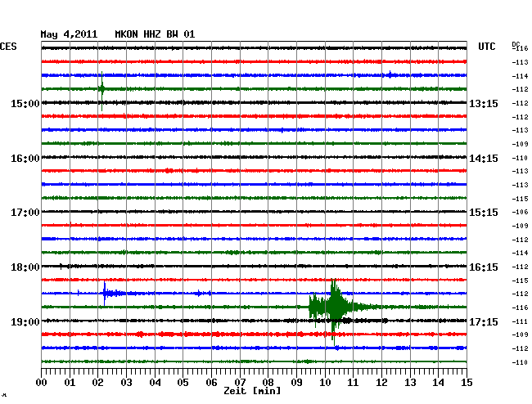Click the 'Zeit [min]' axis title
This screenshot has height=404, width=532.
[x=252, y=391]
